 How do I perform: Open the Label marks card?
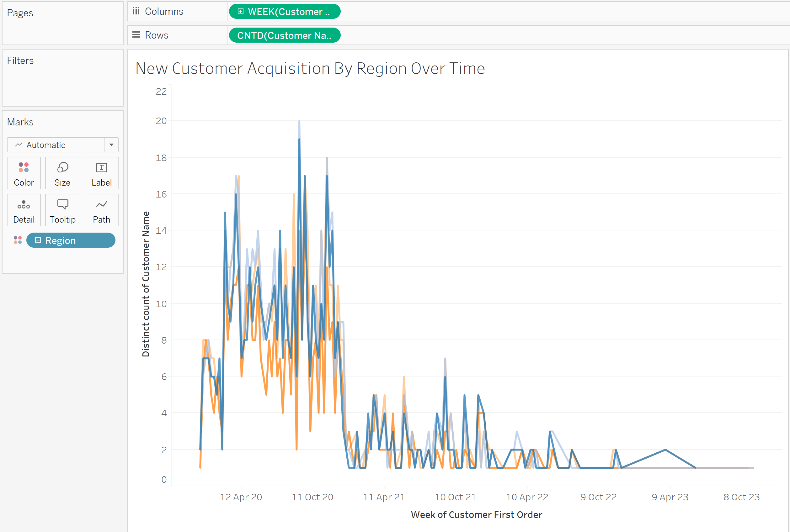pyautogui.click(x=102, y=173)
